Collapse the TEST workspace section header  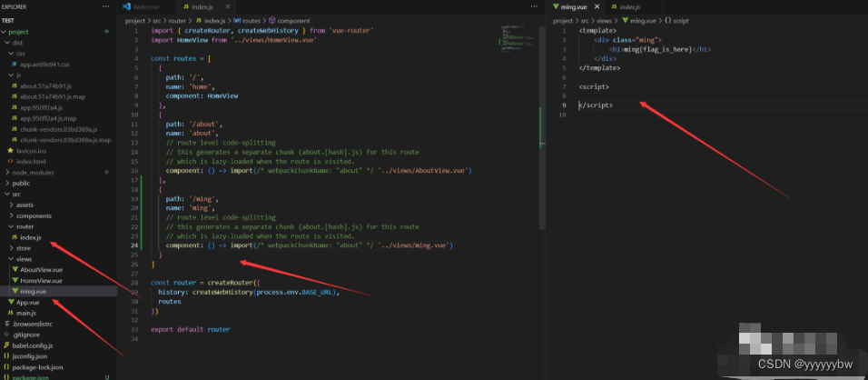click(x=58, y=20)
